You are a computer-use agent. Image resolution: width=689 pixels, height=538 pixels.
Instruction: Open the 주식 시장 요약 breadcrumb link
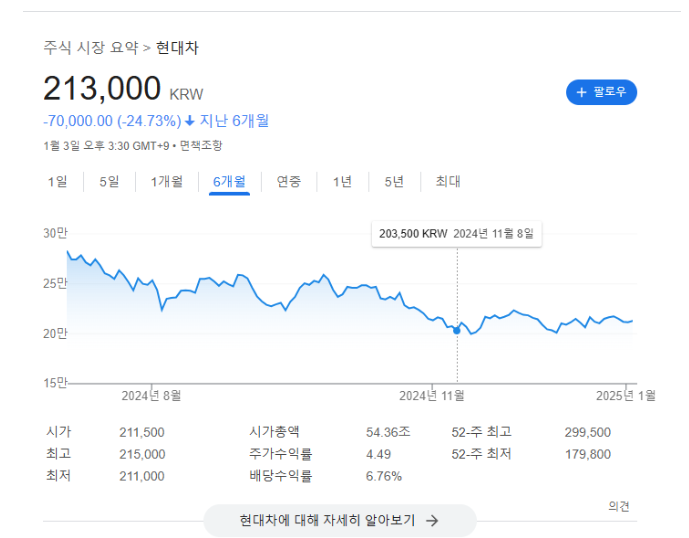(91, 47)
